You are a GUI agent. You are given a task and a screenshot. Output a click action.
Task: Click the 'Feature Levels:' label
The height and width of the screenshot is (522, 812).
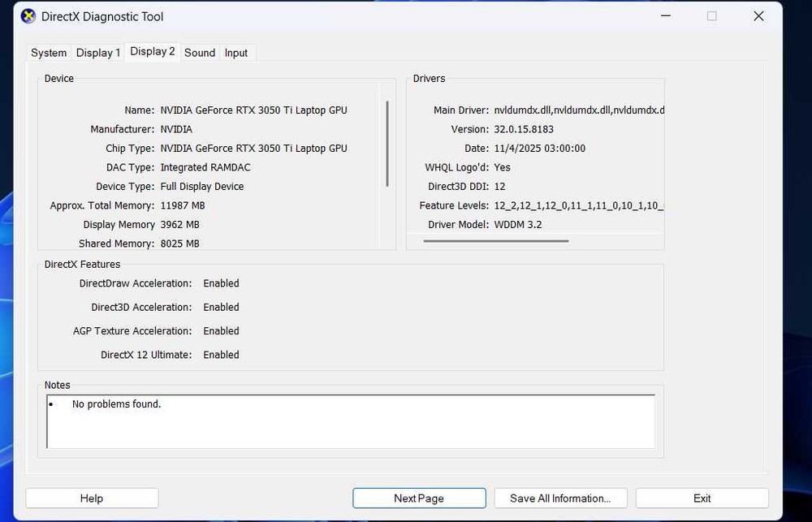(x=454, y=205)
